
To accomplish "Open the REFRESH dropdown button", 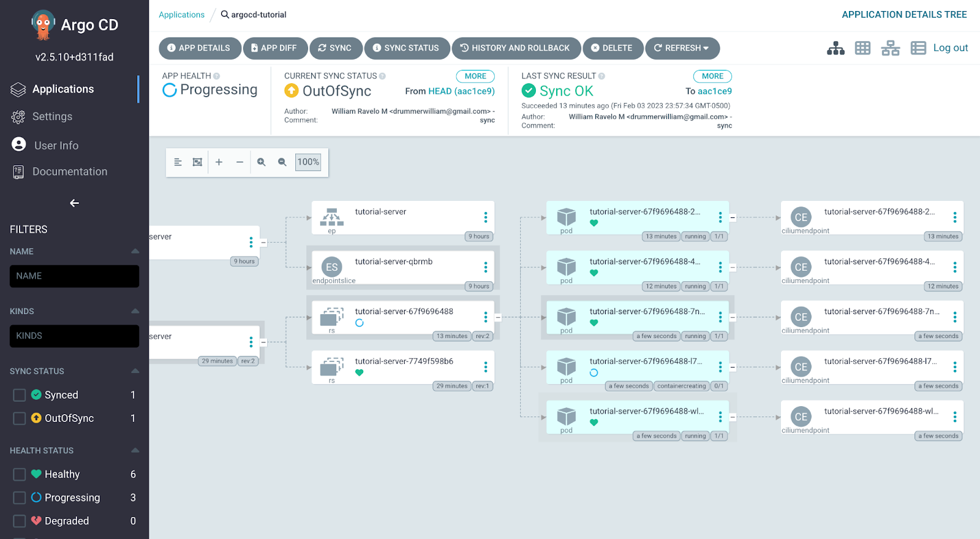I will (682, 48).
